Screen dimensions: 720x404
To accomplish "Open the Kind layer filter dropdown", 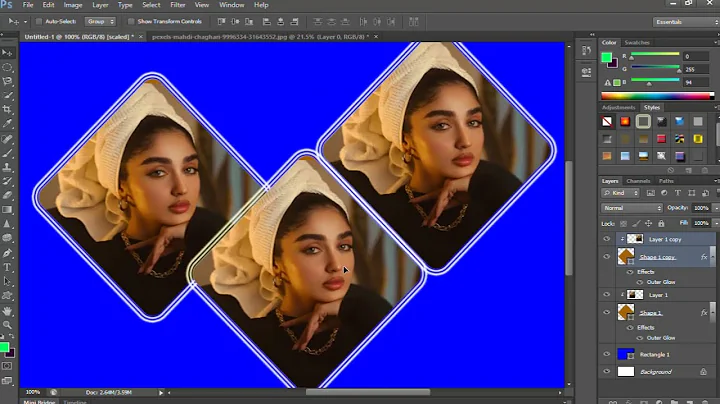I will coord(620,193).
